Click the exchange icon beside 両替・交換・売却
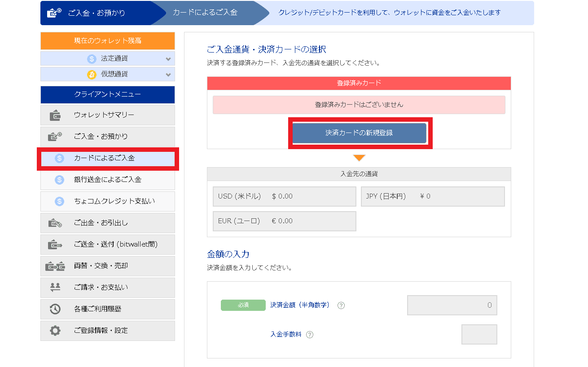This screenshot has width=588, height=367. (55, 266)
